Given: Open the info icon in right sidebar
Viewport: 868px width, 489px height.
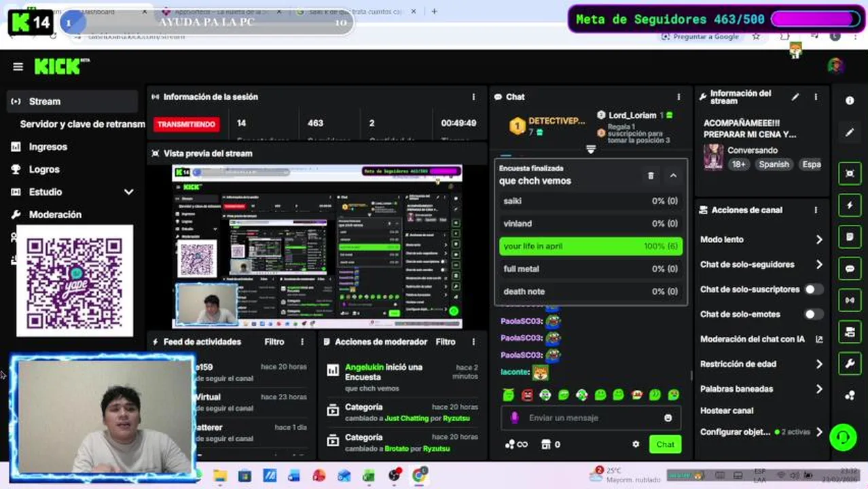Looking at the screenshot, I should pos(850,101).
